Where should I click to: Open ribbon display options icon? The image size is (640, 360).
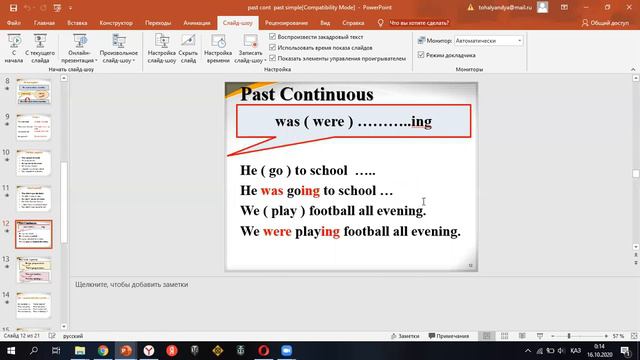pos(564,7)
